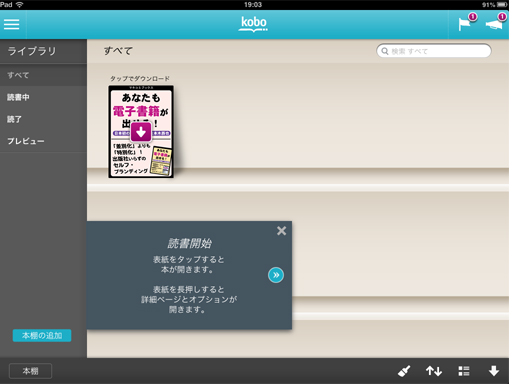
Task: Click the brush cleanup icon
Action: pyautogui.click(x=404, y=371)
